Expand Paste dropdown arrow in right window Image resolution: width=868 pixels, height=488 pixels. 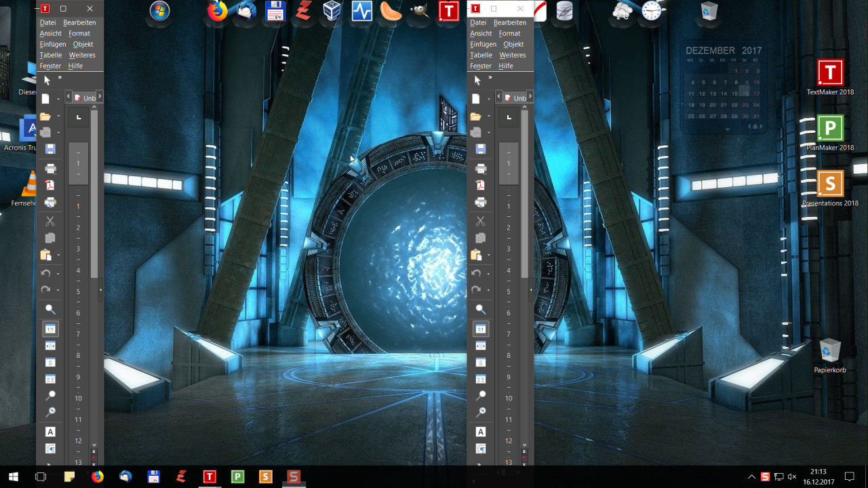click(x=489, y=256)
